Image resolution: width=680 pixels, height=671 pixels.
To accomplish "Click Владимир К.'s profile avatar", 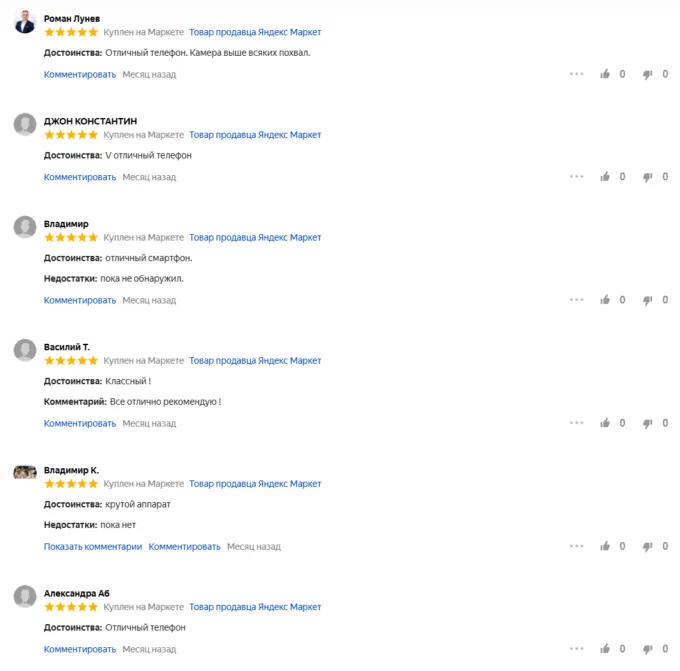I will coord(25,472).
